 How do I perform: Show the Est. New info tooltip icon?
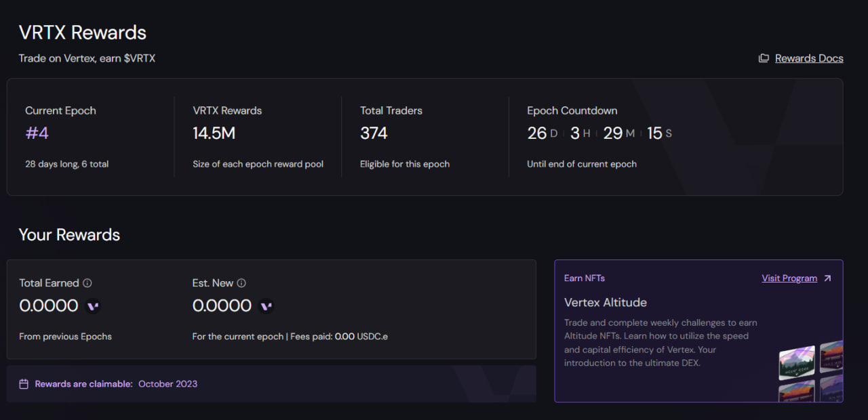coord(241,283)
